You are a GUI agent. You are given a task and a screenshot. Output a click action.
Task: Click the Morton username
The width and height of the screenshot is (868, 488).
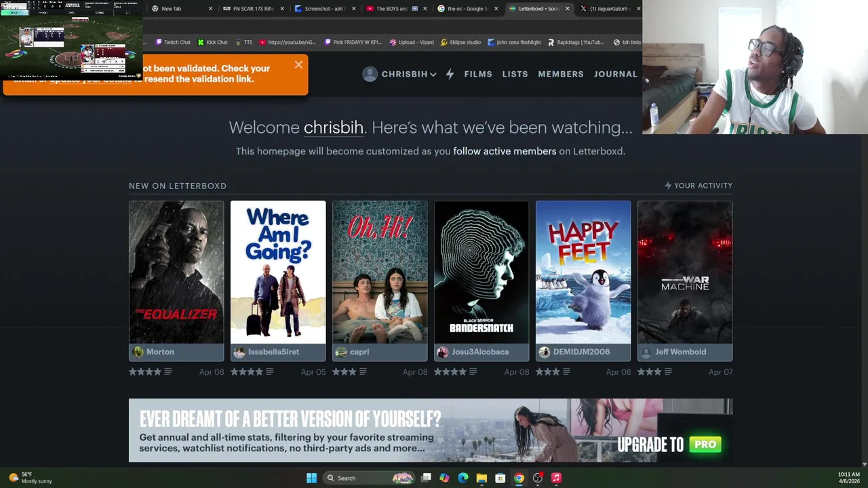(160, 352)
